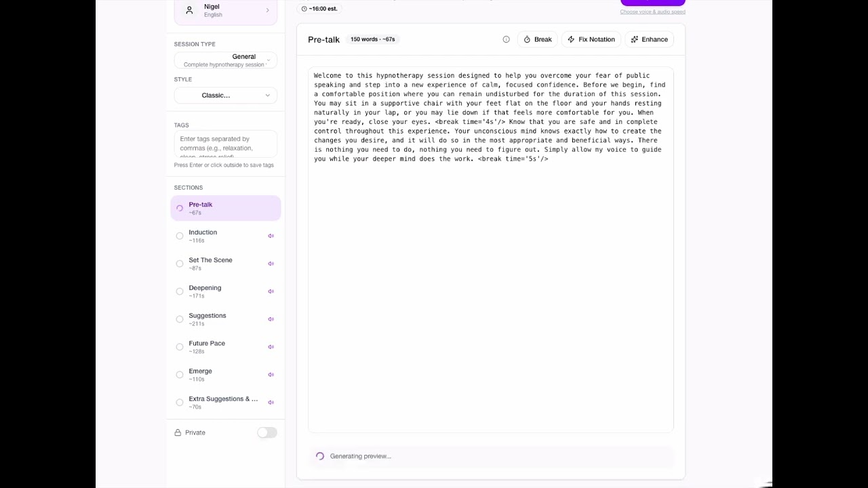Play audio preview for Induction section
The width and height of the screenshot is (868, 488).
point(271,236)
